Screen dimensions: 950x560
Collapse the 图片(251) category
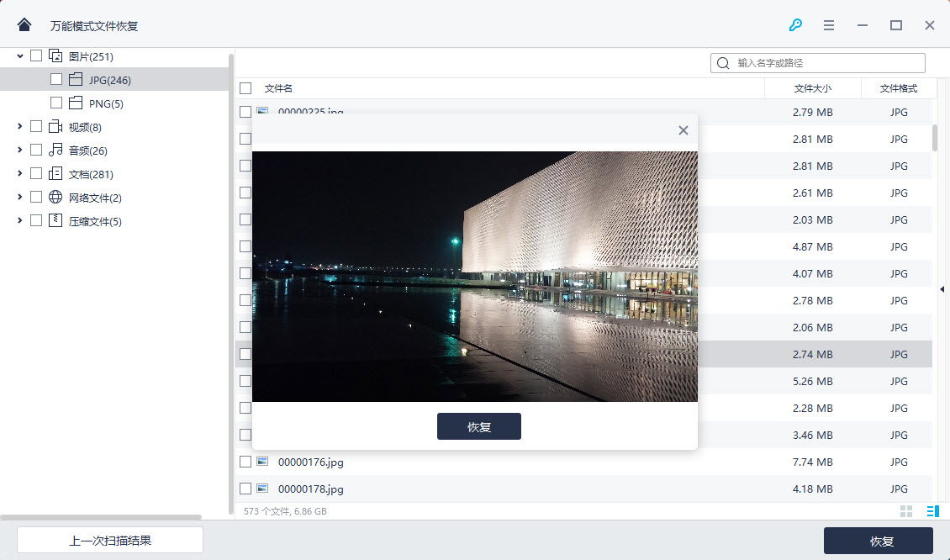point(19,56)
